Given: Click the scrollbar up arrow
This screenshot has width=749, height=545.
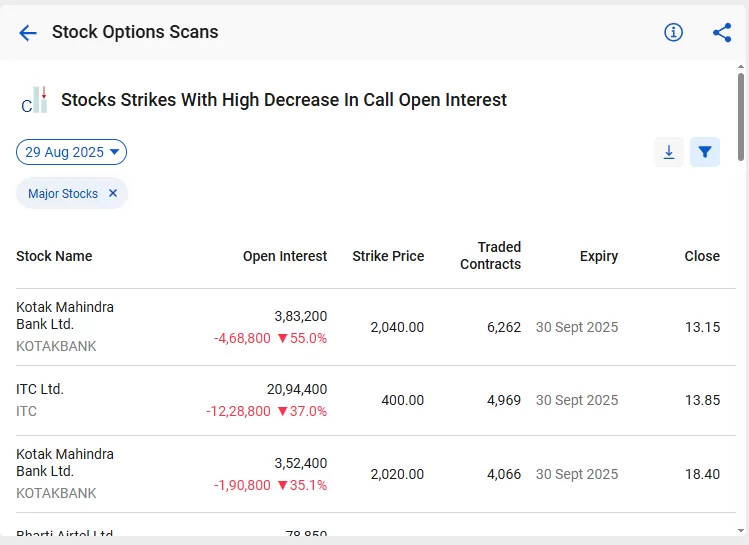Looking at the screenshot, I should 740,66.
